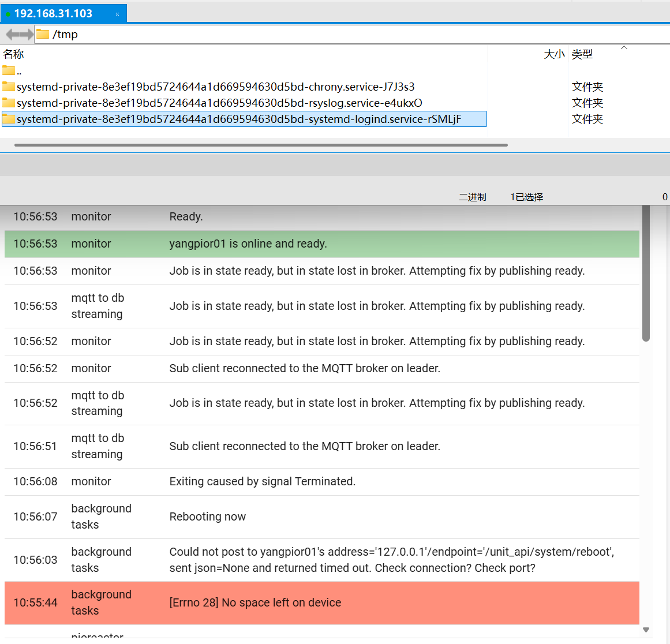670x644 pixels.
Task: Sort files by the 大小 column header
Action: pyautogui.click(x=554, y=54)
